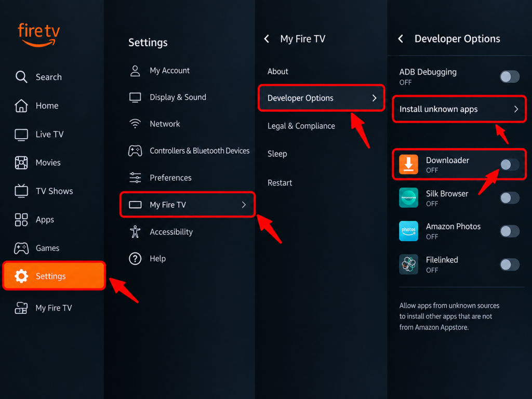Click the Home house icon

tap(21, 105)
